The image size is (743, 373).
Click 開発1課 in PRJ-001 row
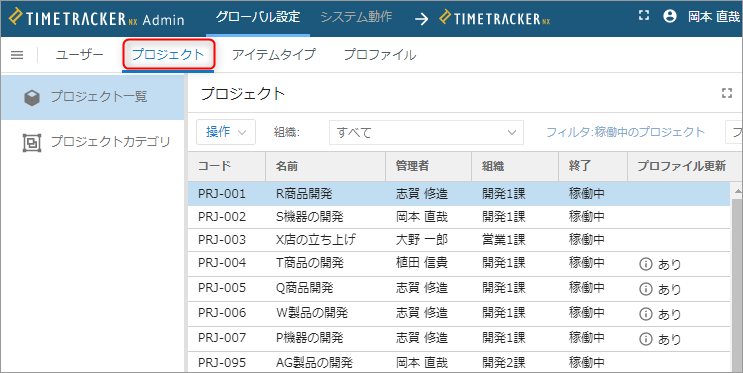click(504, 194)
